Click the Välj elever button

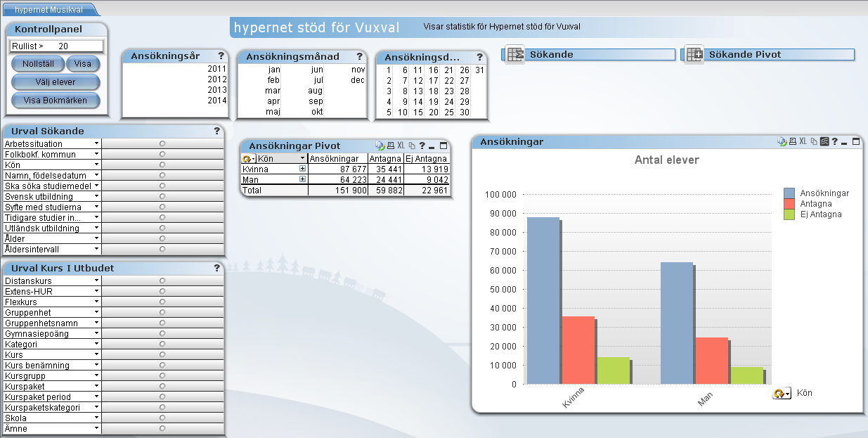click(x=56, y=82)
